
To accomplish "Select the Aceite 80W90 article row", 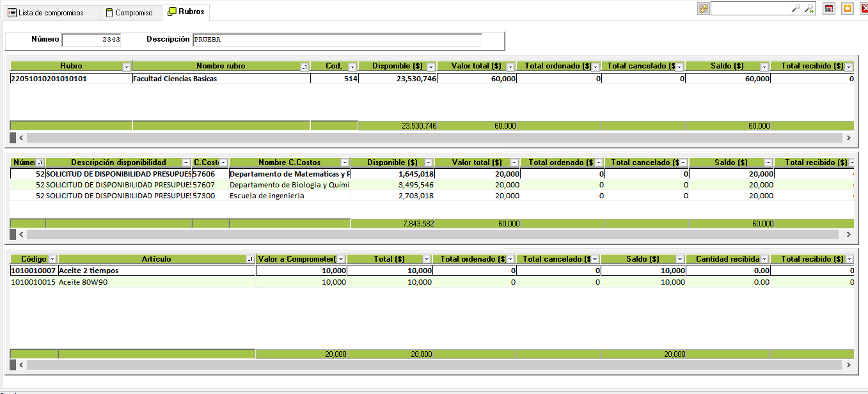I will click(x=156, y=282).
